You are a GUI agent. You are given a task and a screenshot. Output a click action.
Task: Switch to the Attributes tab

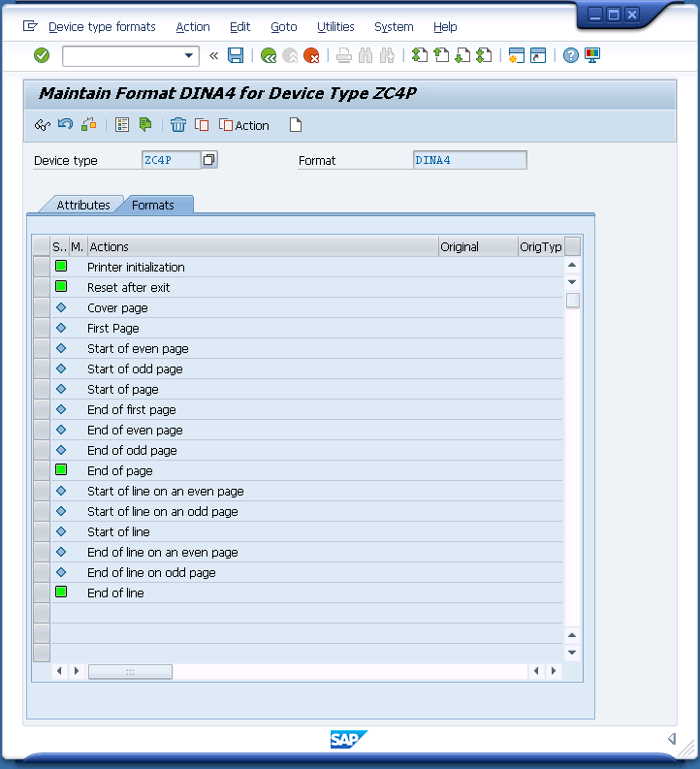click(x=82, y=205)
